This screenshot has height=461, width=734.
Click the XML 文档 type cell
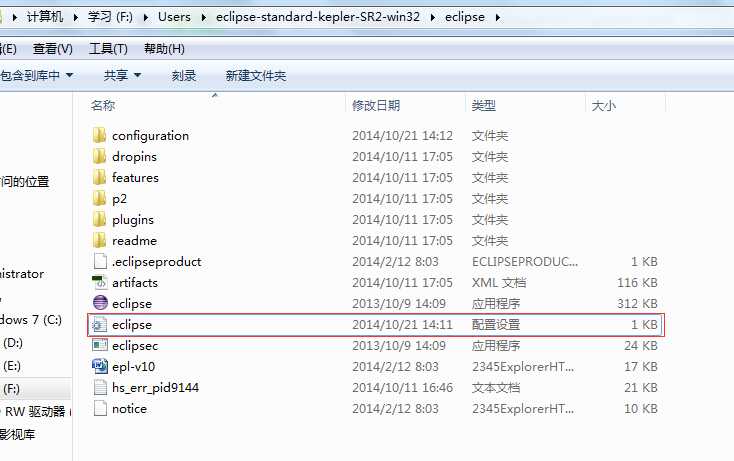click(x=499, y=282)
